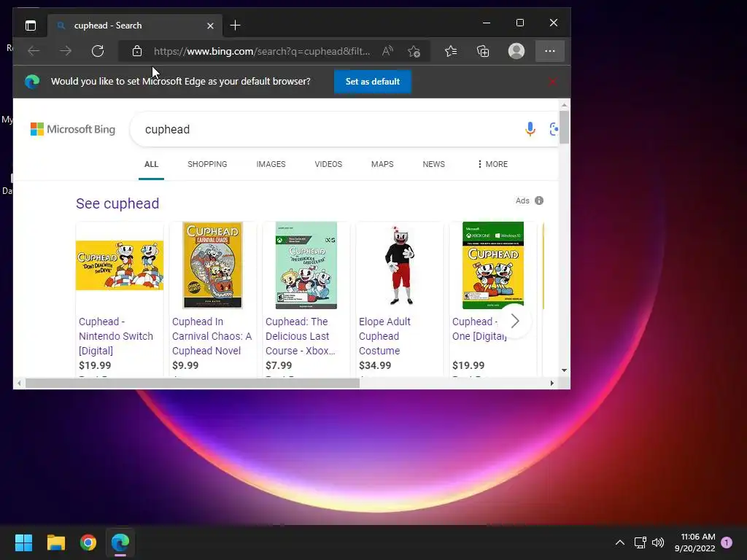Open the tab actions menu icon
747x560 pixels.
(x=31, y=26)
